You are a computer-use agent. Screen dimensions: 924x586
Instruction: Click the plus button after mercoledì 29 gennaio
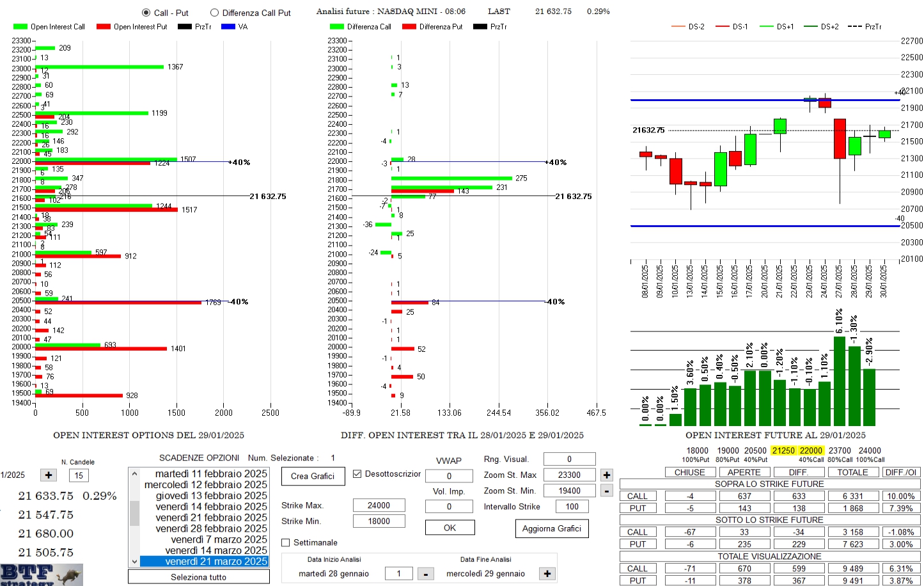click(547, 574)
